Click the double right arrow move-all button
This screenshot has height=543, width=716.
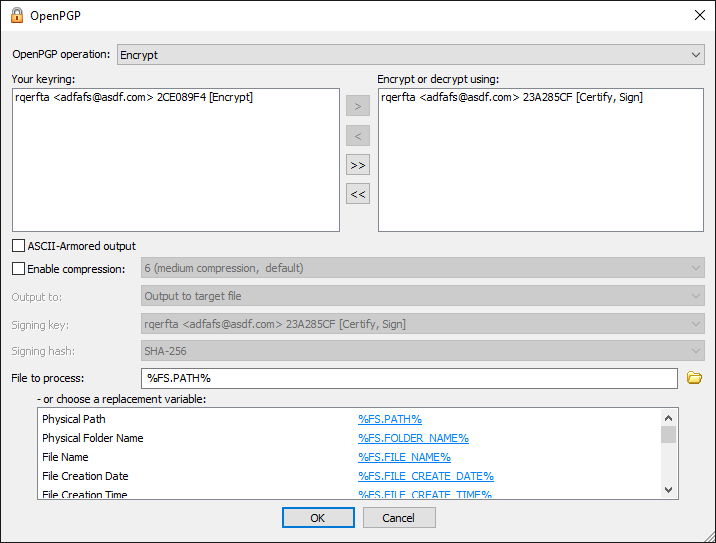pyautogui.click(x=357, y=165)
